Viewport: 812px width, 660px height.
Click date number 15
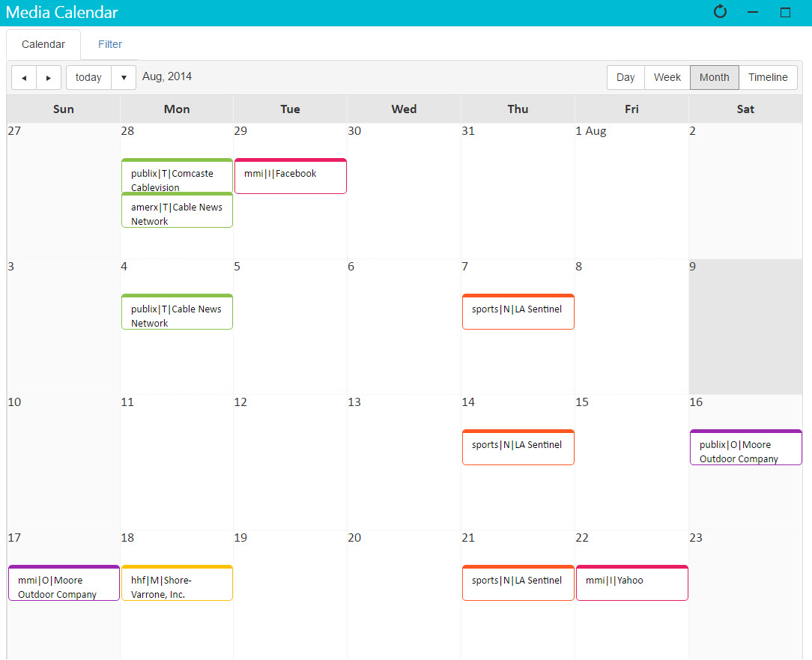[582, 402]
